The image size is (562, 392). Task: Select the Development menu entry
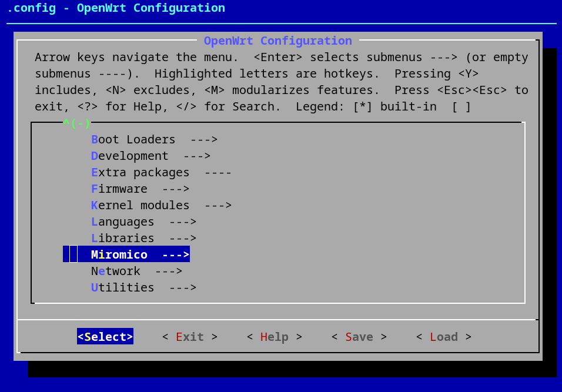click(129, 156)
